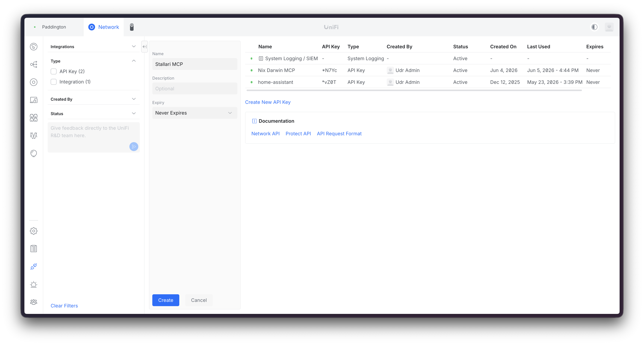This screenshot has height=345, width=644.
Task: Click the table horizontal scrollbar
Action: point(414,90)
